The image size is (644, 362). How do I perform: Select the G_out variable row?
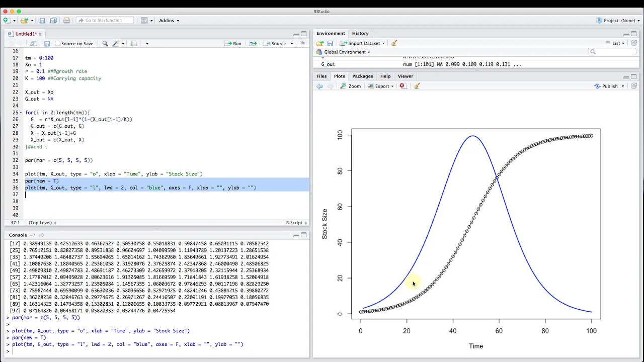point(476,64)
